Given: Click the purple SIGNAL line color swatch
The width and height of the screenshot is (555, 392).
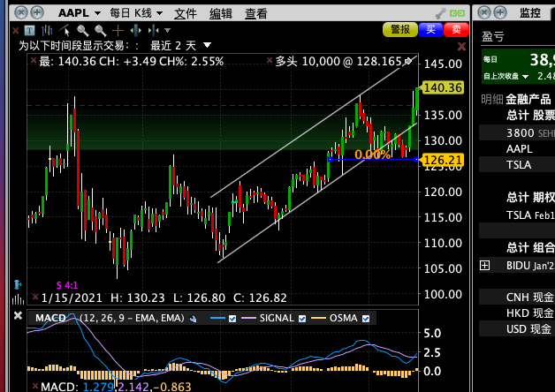Looking at the screenshot, I should pos(248,319).
